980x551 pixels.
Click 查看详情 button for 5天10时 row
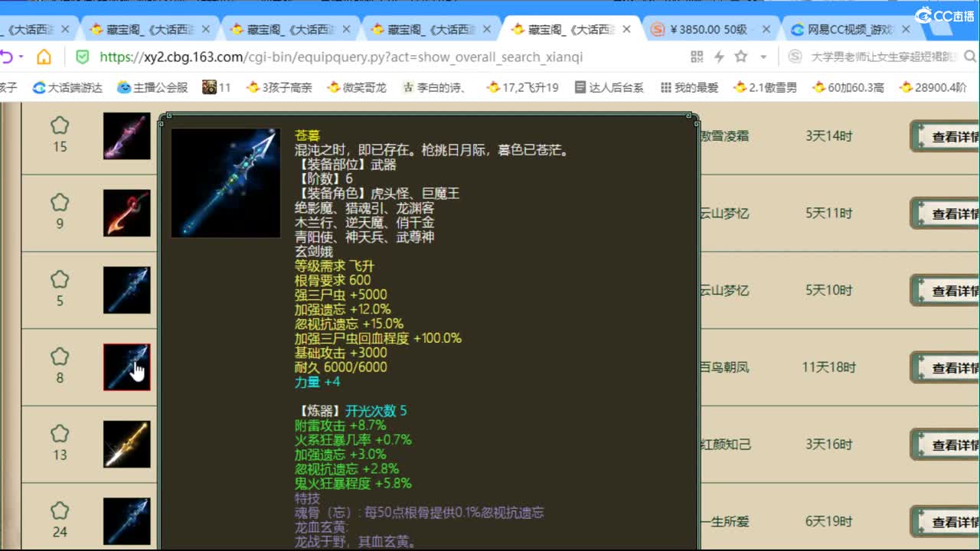pos(946,291)
